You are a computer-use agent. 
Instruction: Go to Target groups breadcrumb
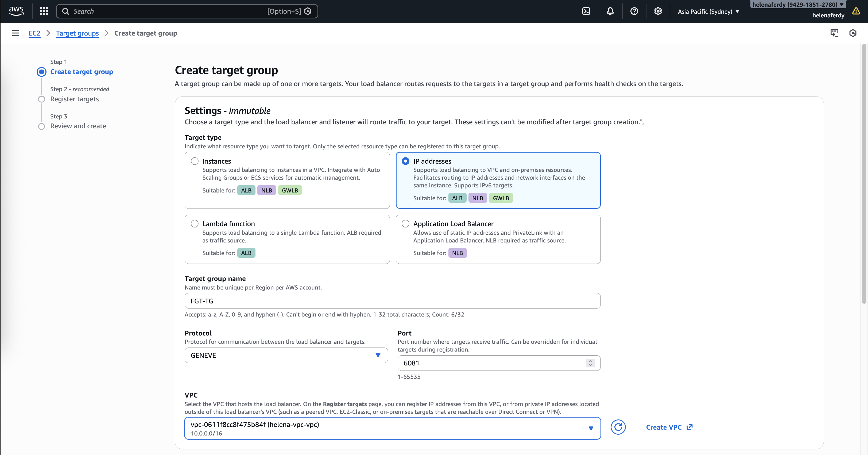pos(77,33)
